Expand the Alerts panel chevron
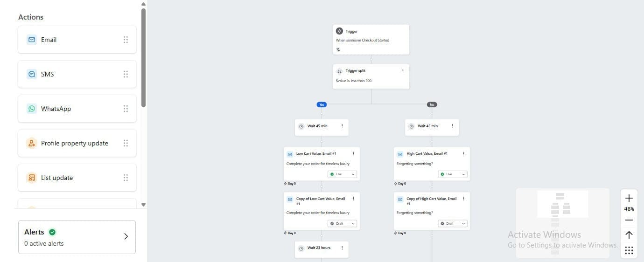 pos(126,236)
